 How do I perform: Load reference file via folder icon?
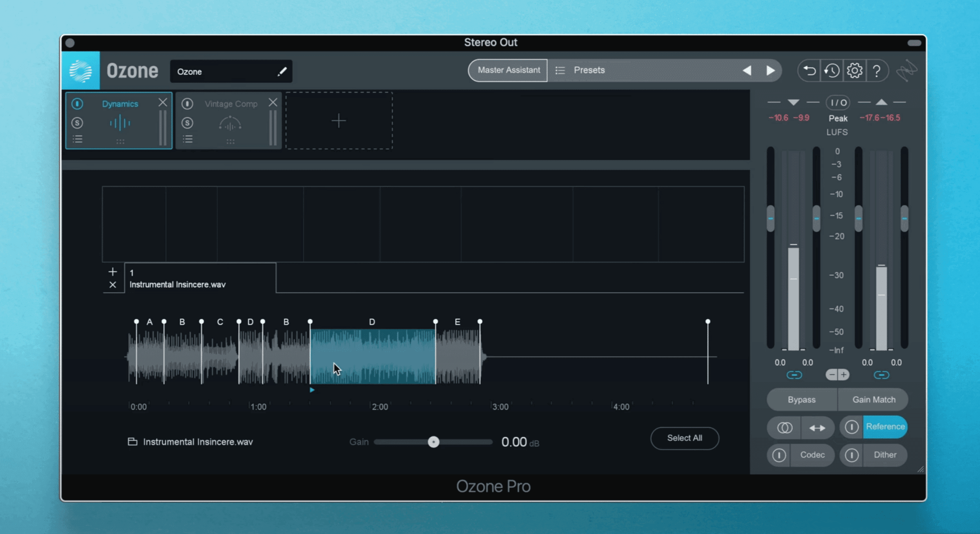point(132,442)
